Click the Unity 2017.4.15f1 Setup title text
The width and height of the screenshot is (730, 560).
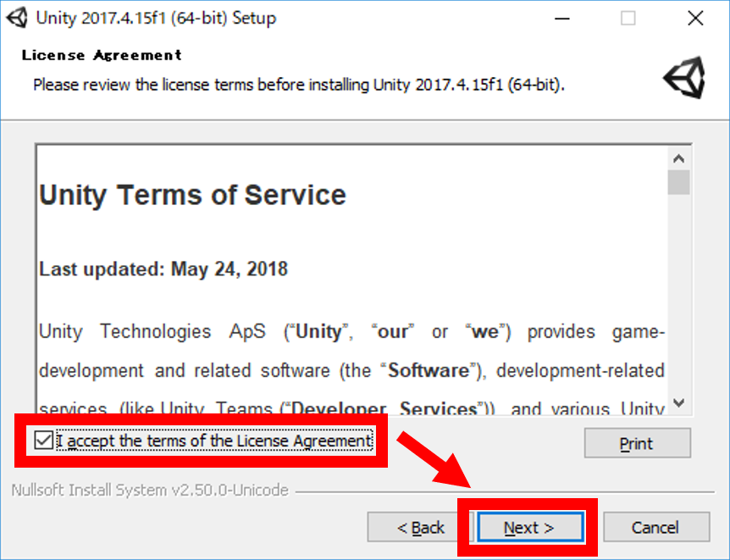point(158,18)
